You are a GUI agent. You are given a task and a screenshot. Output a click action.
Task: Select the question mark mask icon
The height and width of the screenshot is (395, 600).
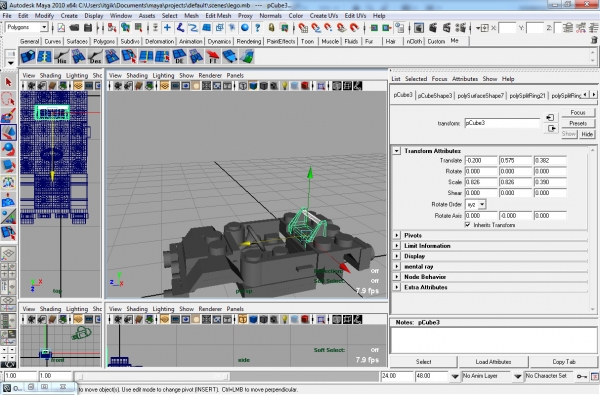point(258,28)
